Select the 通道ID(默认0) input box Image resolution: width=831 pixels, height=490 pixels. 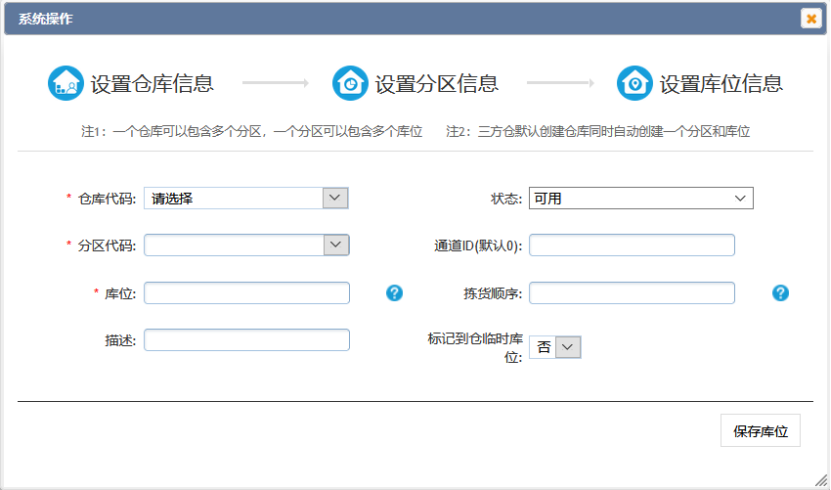(x=632, y=245)
